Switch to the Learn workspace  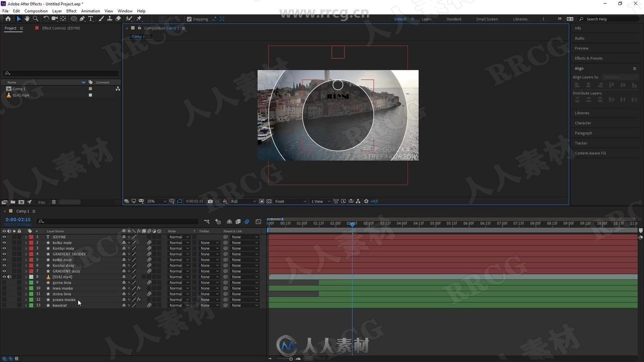[x=427, y=19]
